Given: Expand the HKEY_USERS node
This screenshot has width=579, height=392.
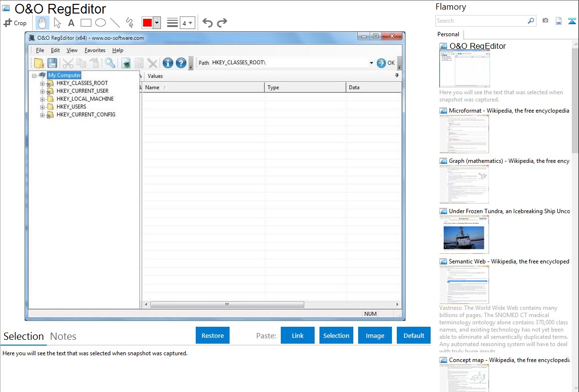Looking at the screenshot, I should click(x=42, y=107).
